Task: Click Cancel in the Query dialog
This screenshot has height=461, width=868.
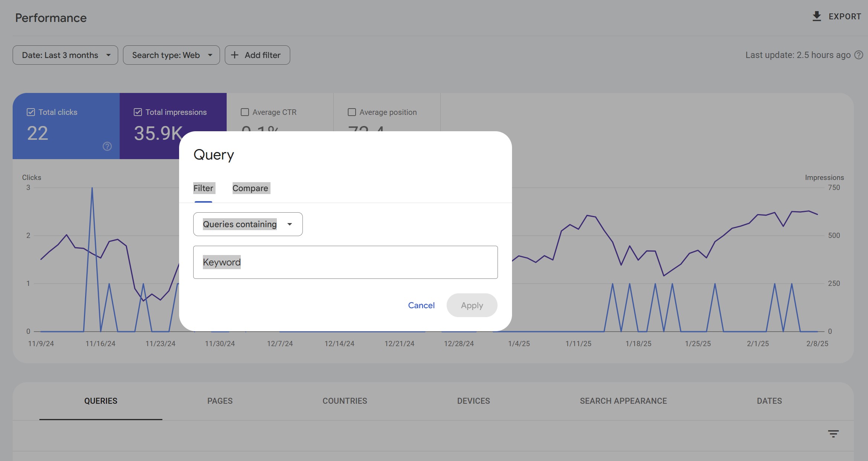Action: (x=421, y=305)
